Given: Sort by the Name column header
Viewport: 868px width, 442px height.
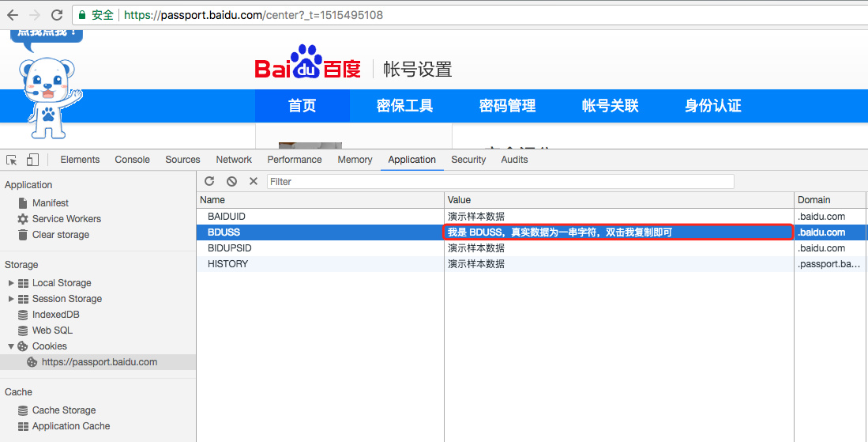Looking at the screenshot, I should [321, 200].
